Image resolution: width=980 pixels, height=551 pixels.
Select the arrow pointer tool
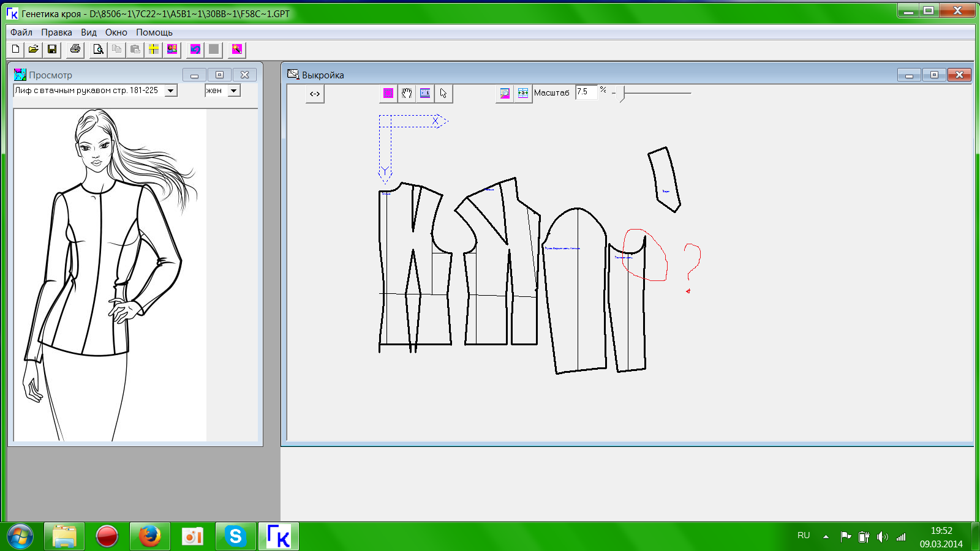click(x=443, y=93)
